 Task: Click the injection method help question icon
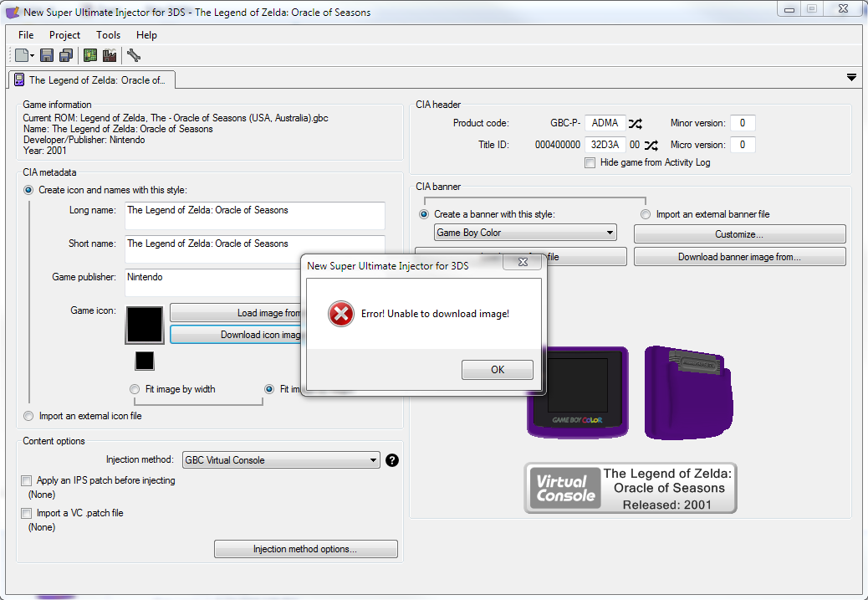click(x=392, y=460)
